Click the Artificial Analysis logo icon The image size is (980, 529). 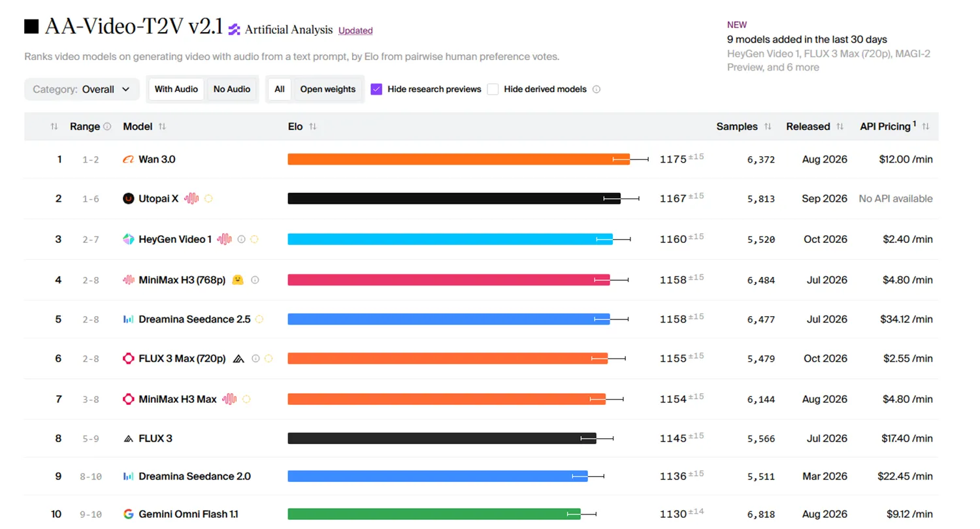(x=234, y=29)
